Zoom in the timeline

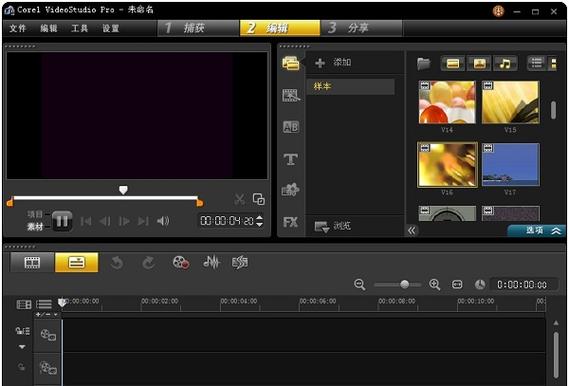[x=435, y=284]
